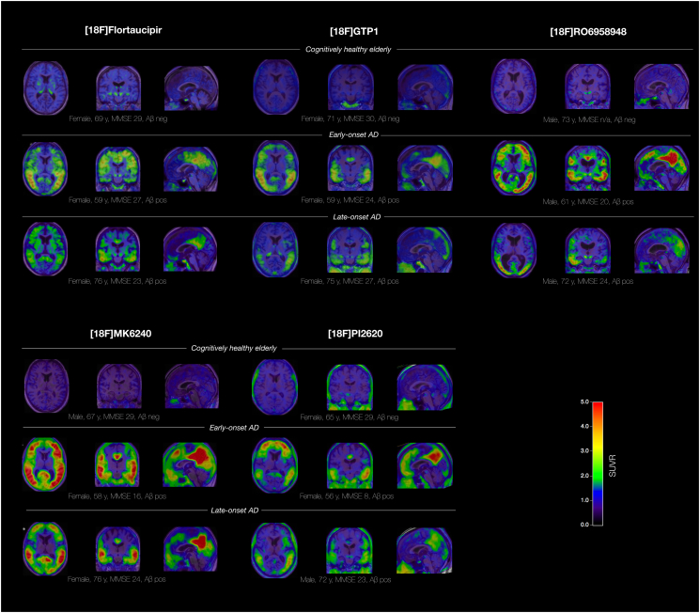Open MK6240 late-onset AD sagittal scan

click(x=191, y=550)
